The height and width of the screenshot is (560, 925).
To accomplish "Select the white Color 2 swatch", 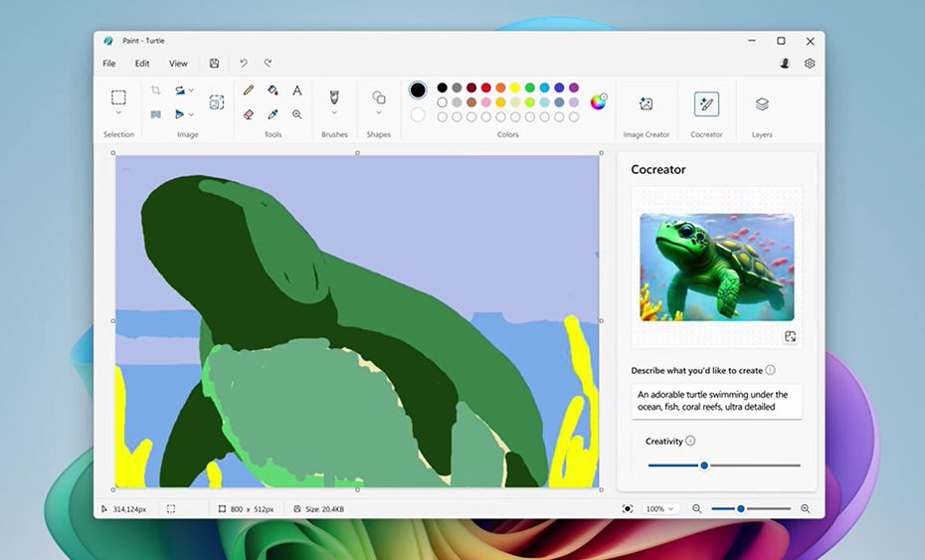I will pos(418,114).
